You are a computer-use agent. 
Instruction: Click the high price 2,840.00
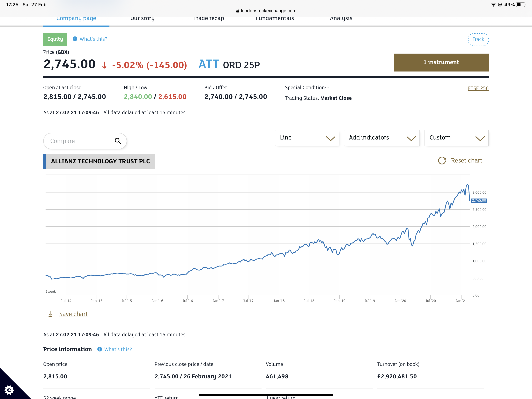pyautogui.click(x=138, y=97)
